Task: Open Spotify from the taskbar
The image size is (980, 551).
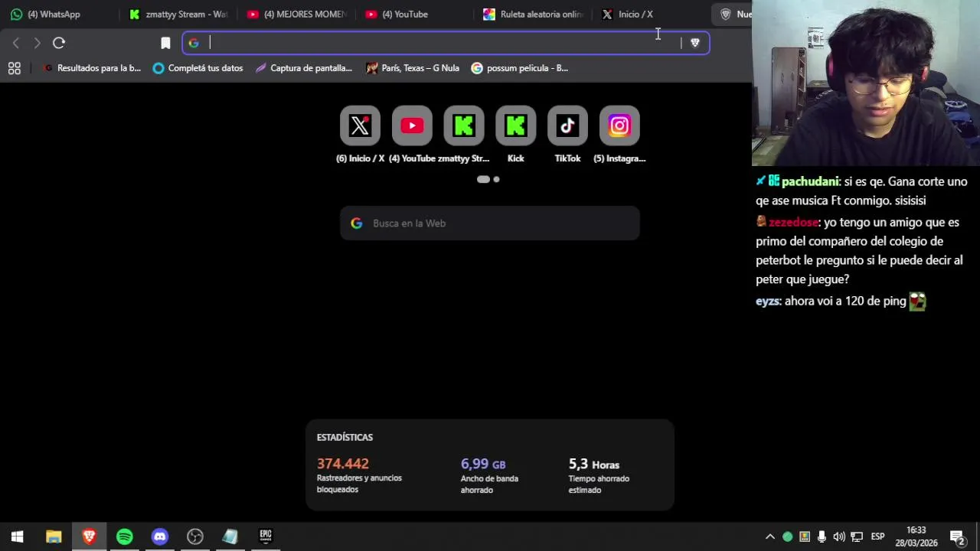Action: tap(125, 536)
